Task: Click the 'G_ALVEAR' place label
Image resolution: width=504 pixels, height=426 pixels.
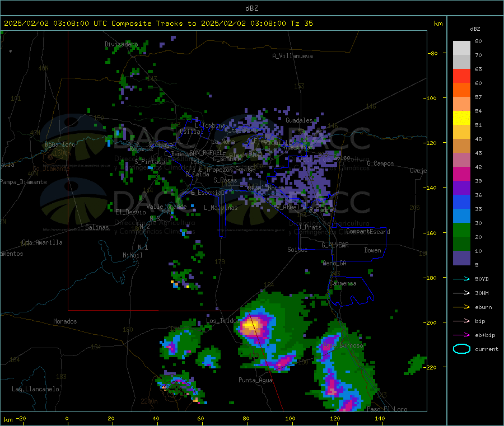Action: 335,245
